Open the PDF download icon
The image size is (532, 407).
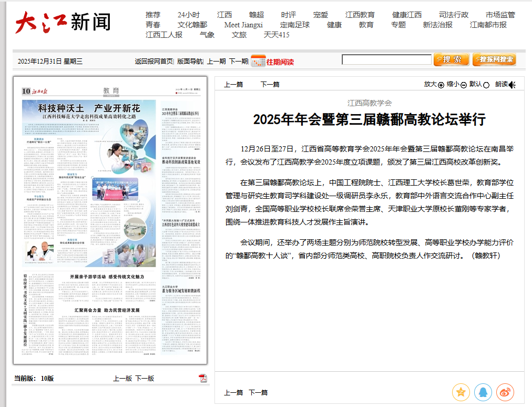(x=203, y=378)
